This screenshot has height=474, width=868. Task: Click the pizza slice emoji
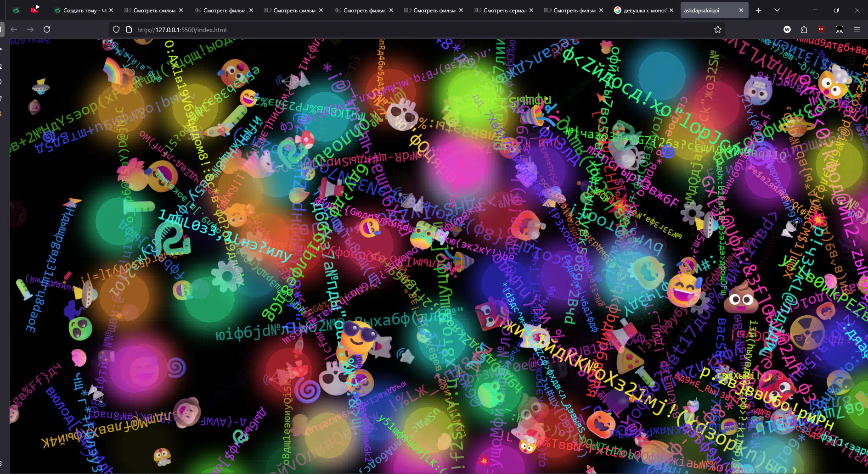point(629,361)
